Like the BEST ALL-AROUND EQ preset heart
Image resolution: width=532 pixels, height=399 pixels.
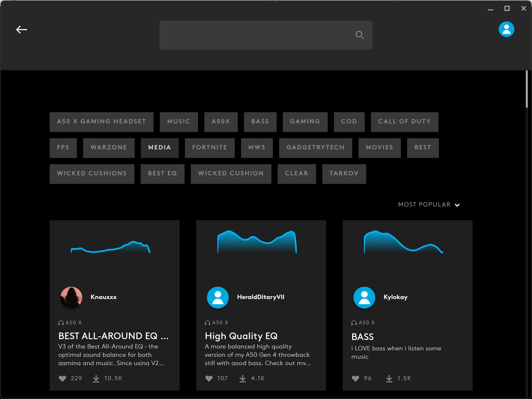(x=63, y=378)
